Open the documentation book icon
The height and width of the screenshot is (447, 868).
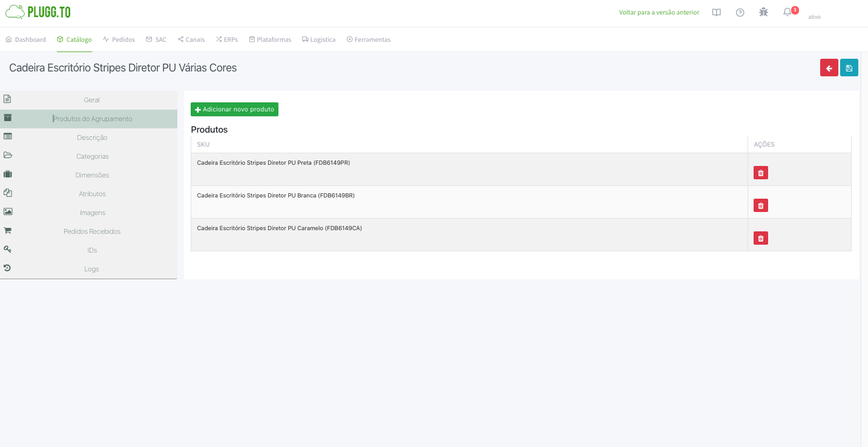coord(716,12)
